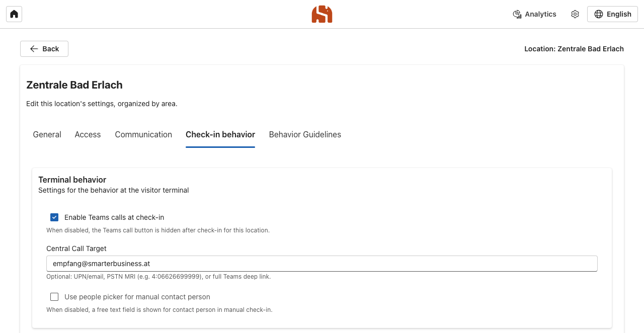
Task: Click the Back arrow icon
Action: click(34, 49)
